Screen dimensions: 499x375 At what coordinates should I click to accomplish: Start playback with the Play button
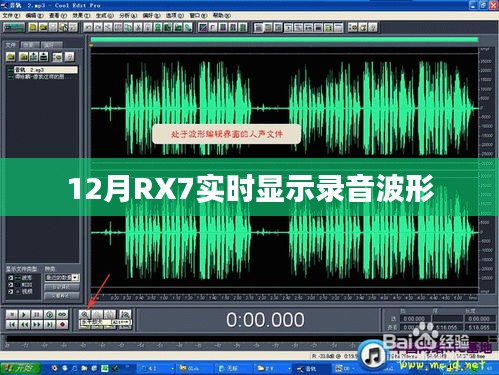click(24, 314)
